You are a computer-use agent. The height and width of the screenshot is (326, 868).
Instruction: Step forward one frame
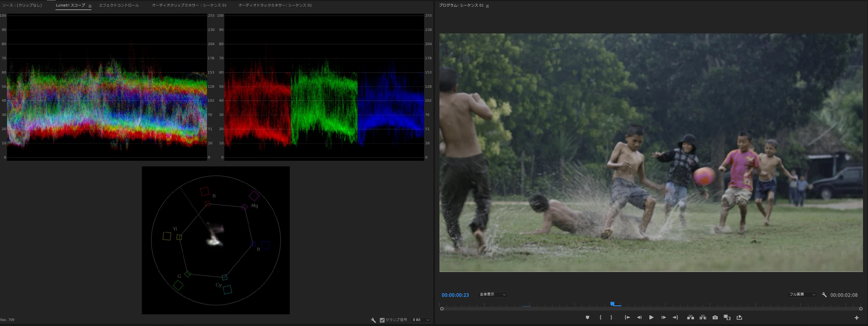coord(663,317)
